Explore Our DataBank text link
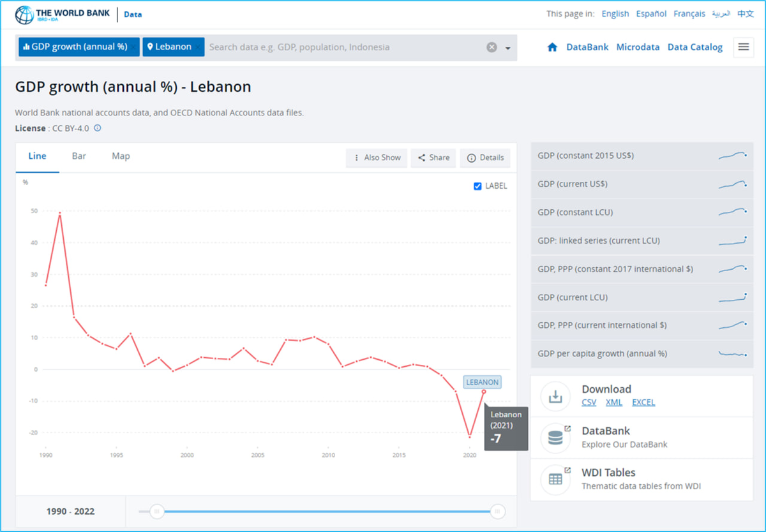 point(624,445)
